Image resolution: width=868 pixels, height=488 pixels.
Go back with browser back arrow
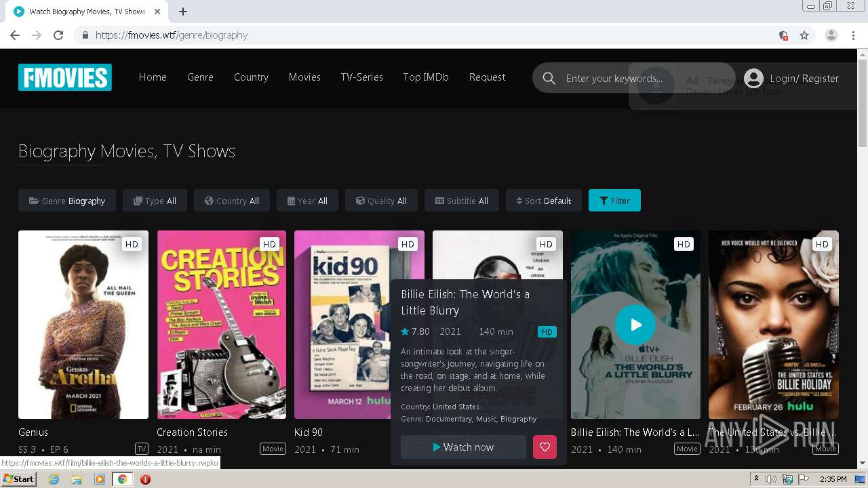(x=15, y=35)
